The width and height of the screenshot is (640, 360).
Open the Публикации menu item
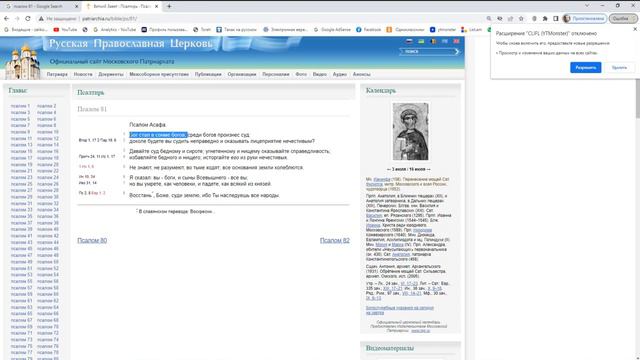(x=208, y=74)
